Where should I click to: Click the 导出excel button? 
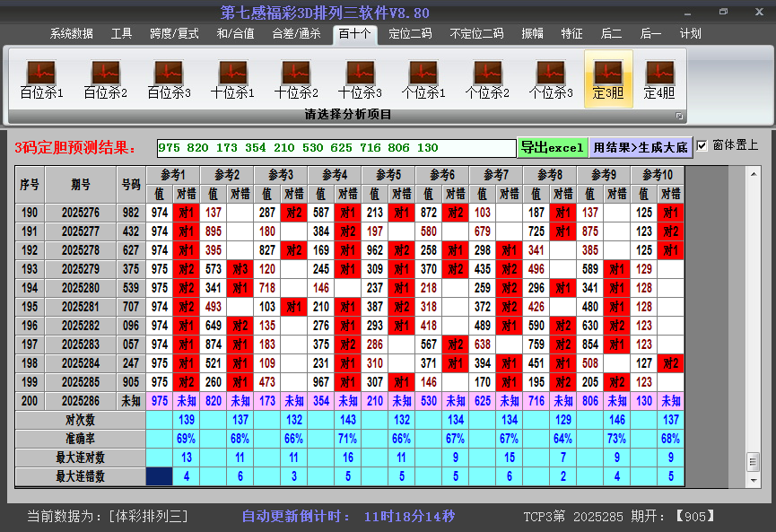552,147
